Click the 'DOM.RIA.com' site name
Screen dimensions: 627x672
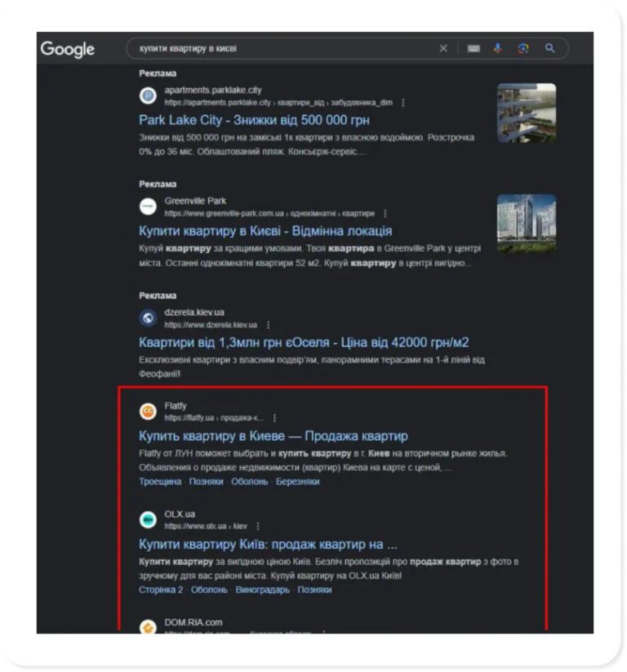point(193,622)
